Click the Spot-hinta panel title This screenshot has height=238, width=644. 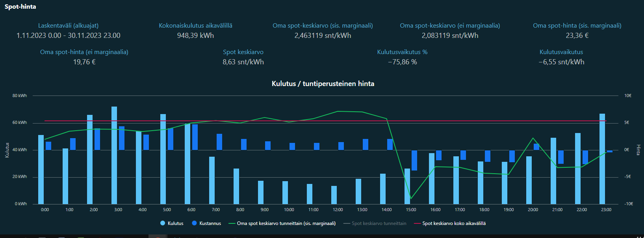pyautogui.click(x=20, y=7)
